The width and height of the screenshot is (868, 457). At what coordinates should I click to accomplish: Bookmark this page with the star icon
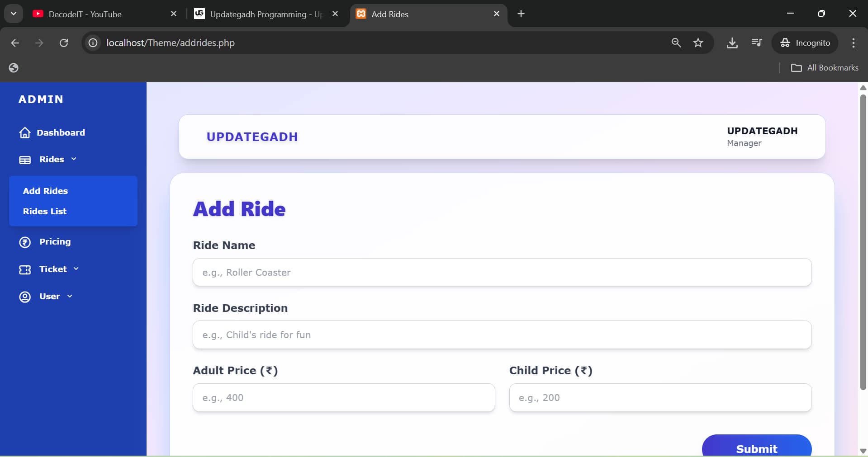coord(698,43)
